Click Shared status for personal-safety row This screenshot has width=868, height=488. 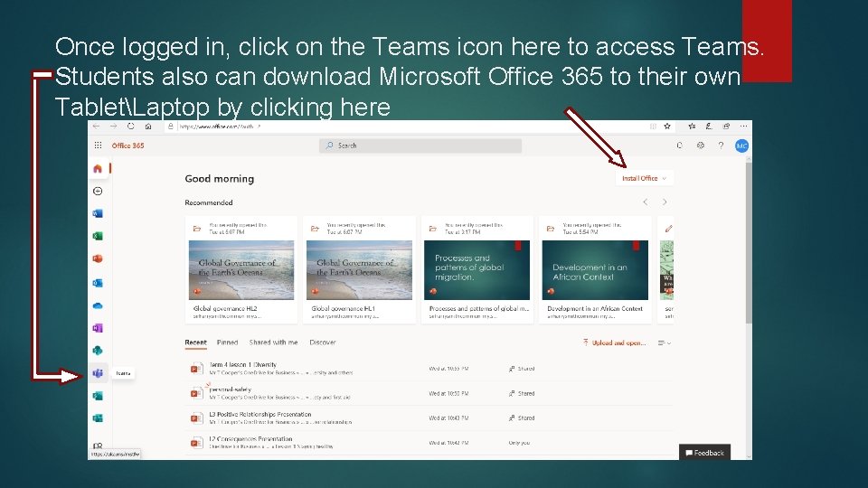(x=522, y=393)
